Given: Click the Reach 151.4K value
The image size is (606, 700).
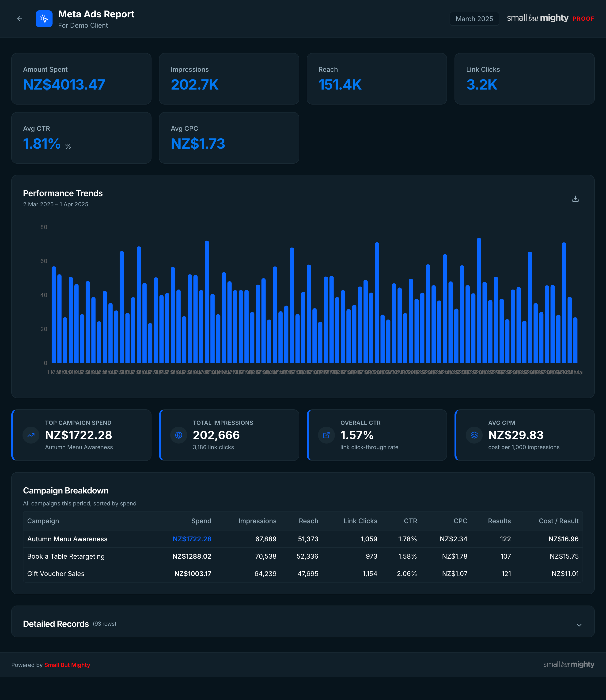Looking at the screenshot, I should coord(340,84).
